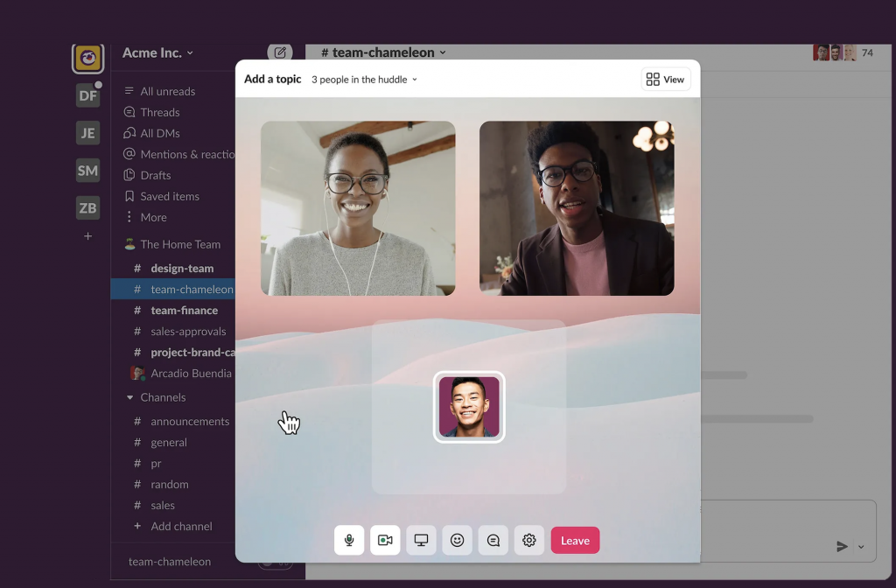
Task: Change the huddle layout with View
Action: [x=666, y=79]
